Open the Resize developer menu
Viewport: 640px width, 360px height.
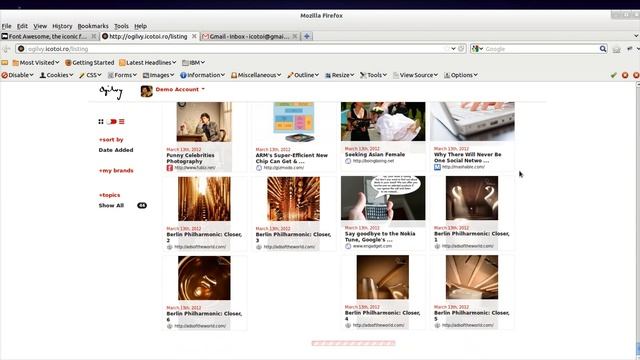point(340,75)
